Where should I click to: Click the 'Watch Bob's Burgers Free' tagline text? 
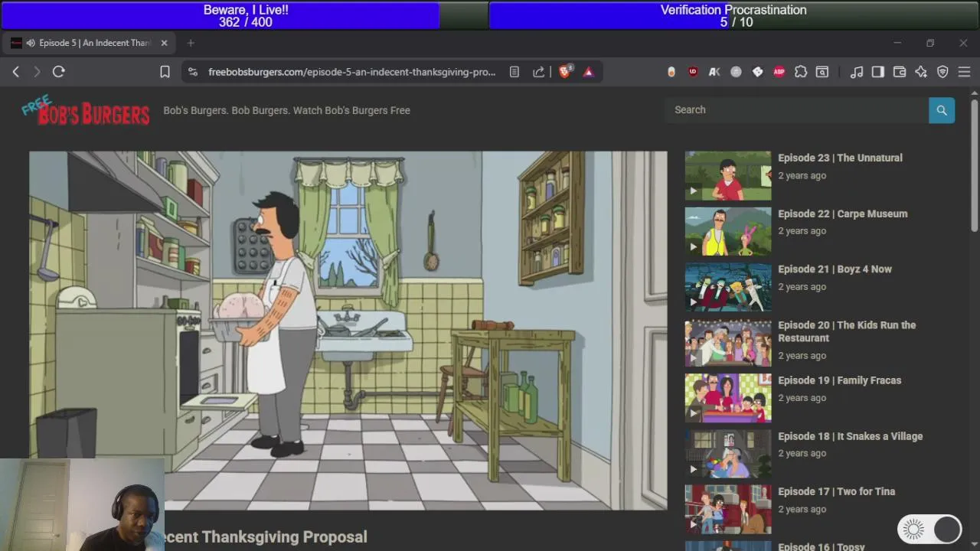(352, 110)
